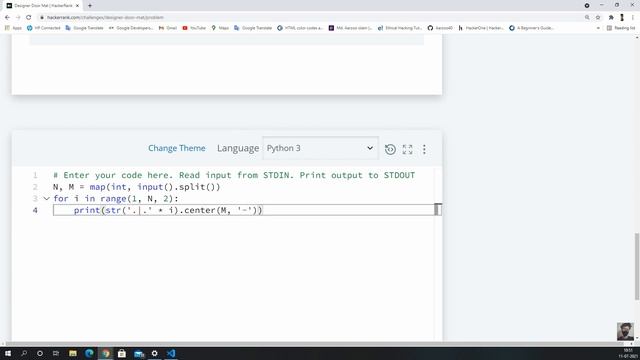The width and height of the screenshot is (640, 360).
Task: Open the HTML color codes bookmark
Action: point(300,28)
